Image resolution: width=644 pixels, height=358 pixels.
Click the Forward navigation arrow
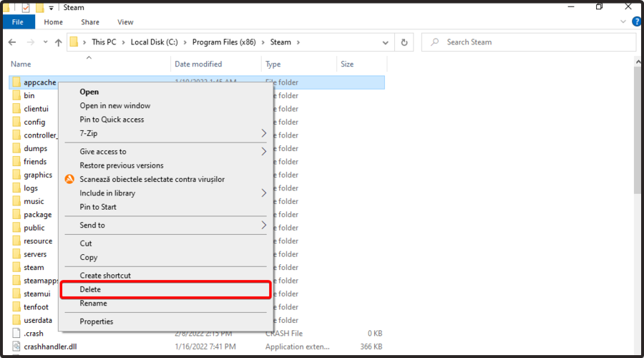click(x=30, y=42)
